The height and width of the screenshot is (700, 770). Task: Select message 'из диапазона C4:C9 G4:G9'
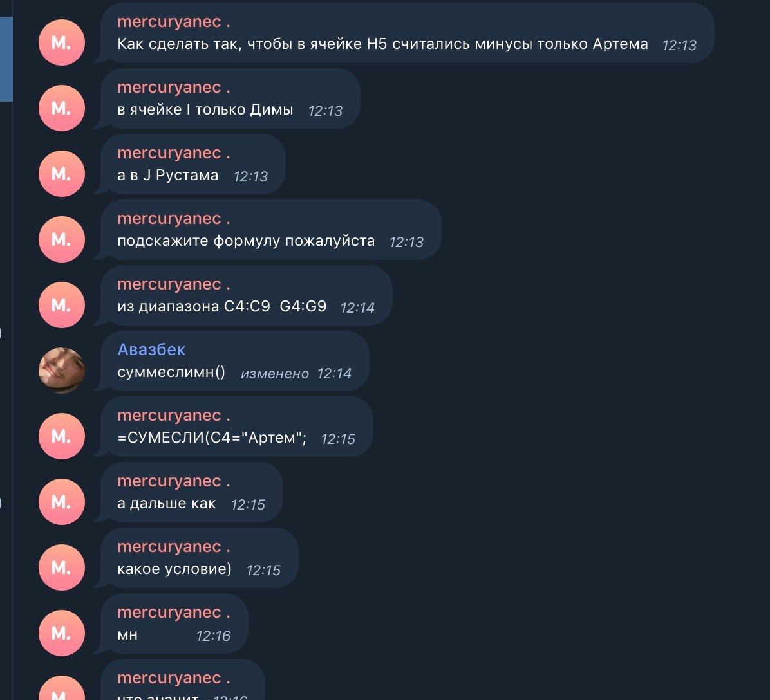[x=247, y=295]
